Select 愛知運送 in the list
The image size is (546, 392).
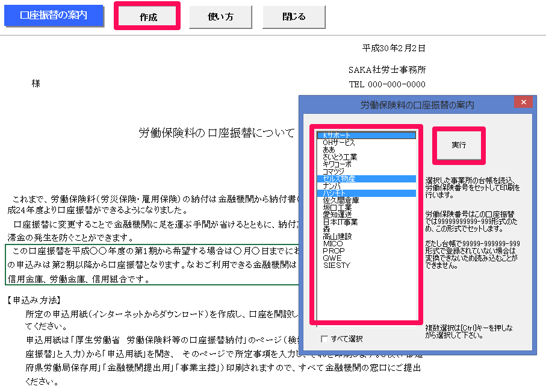click(367, 214)
